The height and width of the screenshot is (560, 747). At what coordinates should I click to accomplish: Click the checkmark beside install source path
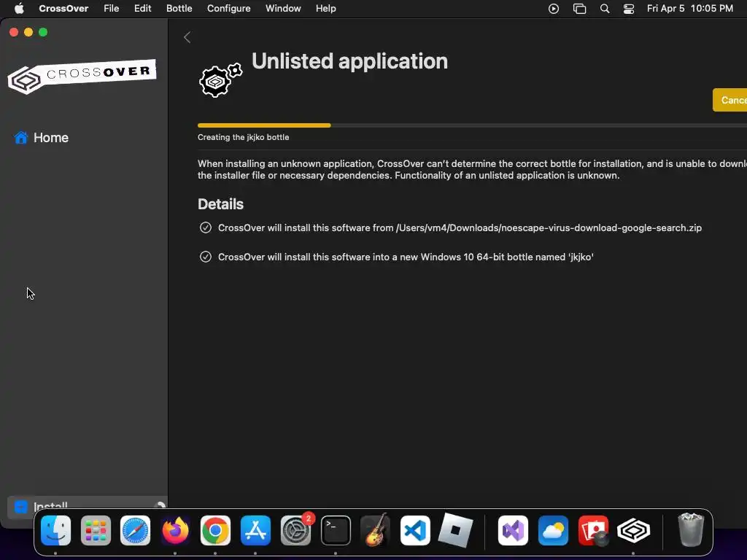click(x=205, y=227)
